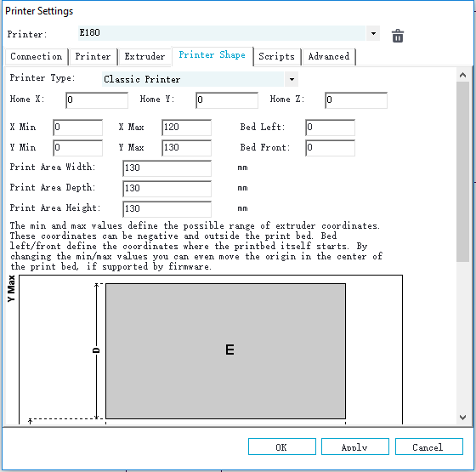Open the Printer name dropdown arrow

pos(373,33)
